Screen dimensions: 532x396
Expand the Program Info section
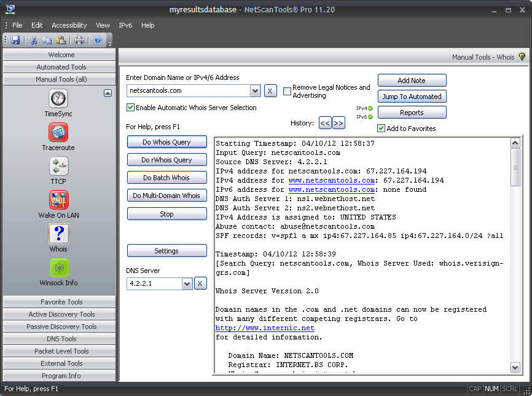pos(59,376)
